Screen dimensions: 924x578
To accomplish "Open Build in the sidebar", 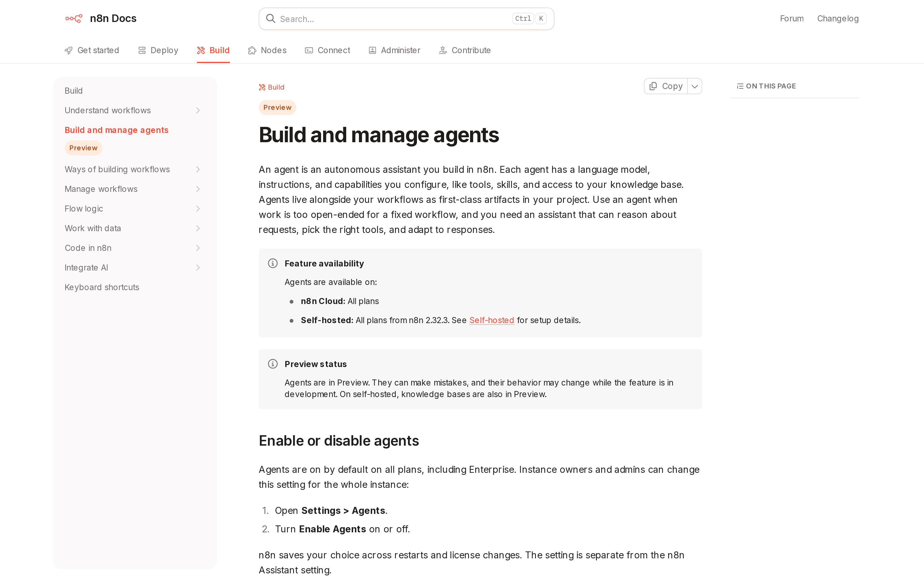I will tap(74, 90).
